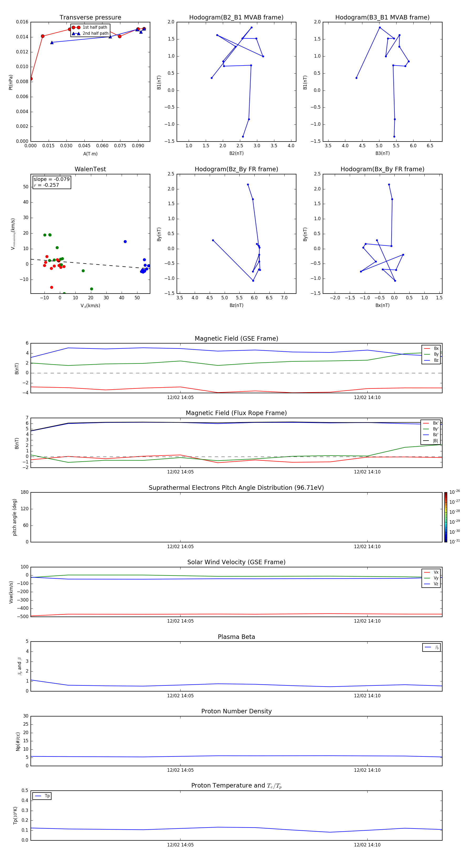Image resolution: width=473 pixels, height=868 pixels.
Task: Select the Bz' entry in the Flux Rope legend
Action: [431, 435]
